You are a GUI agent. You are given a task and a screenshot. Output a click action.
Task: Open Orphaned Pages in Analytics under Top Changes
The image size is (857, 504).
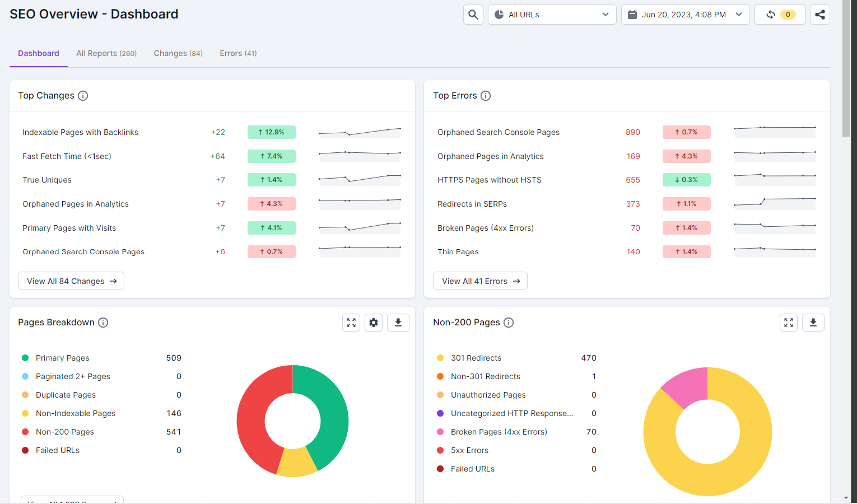pos(76,204)
